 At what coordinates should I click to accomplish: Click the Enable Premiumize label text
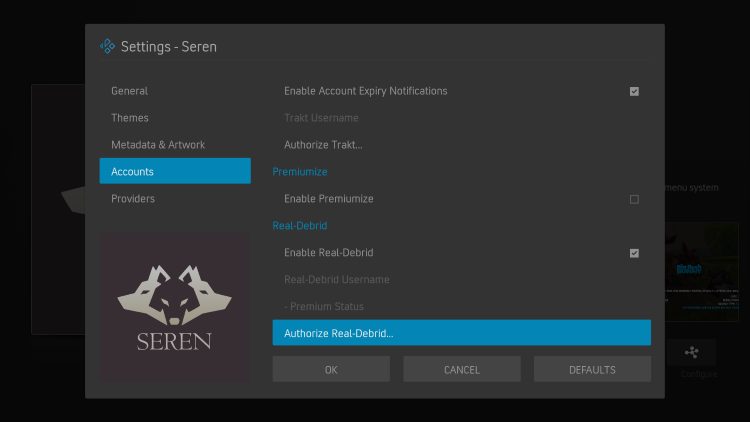click(x=329, y=199)
